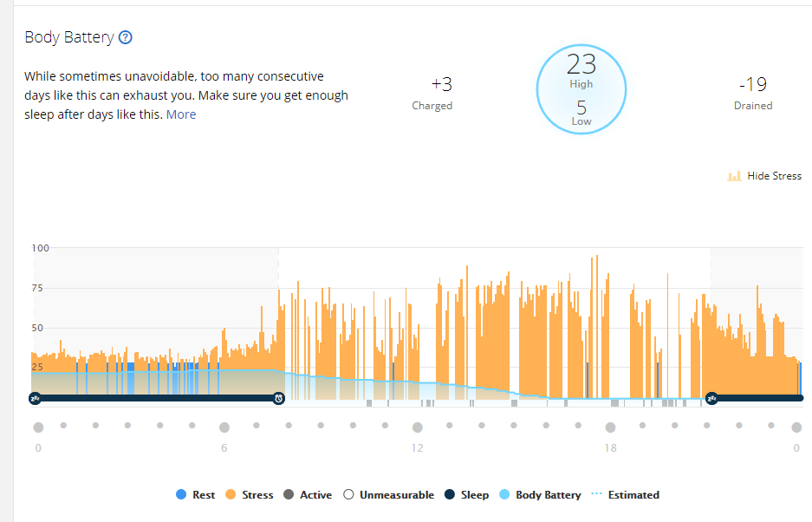
Task: Click the Hide Stress bar chart icon
Action: pyautogui.click(x=734, y=176)
